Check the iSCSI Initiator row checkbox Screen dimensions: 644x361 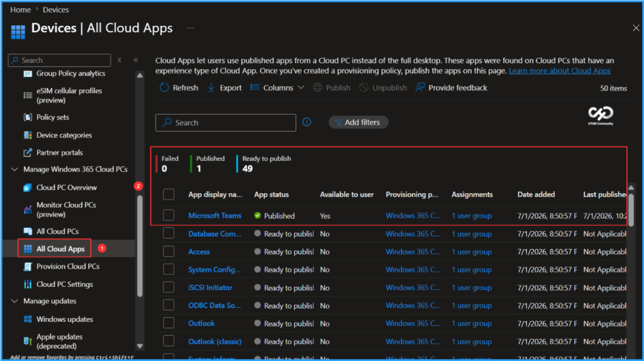click(x=169, y=287)
